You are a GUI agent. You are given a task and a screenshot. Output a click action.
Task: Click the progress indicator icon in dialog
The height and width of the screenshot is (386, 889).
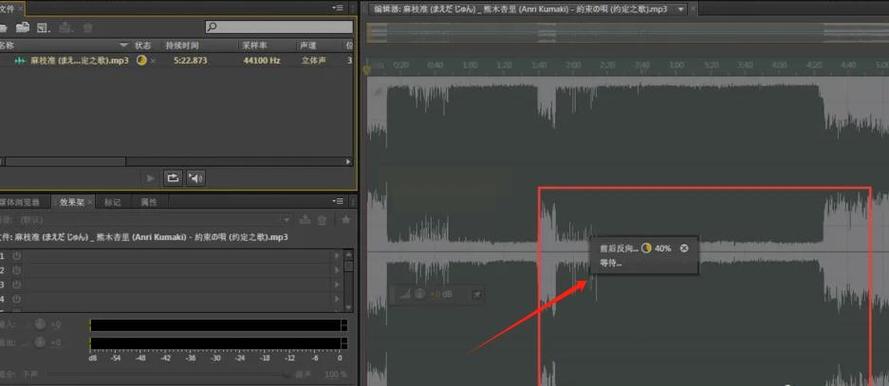(x=647, y=248)
